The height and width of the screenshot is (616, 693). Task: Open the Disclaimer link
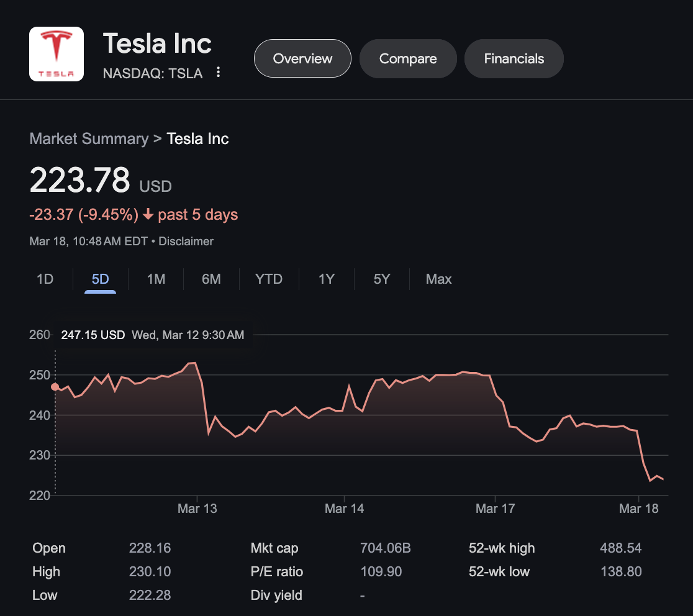[186, 242]
